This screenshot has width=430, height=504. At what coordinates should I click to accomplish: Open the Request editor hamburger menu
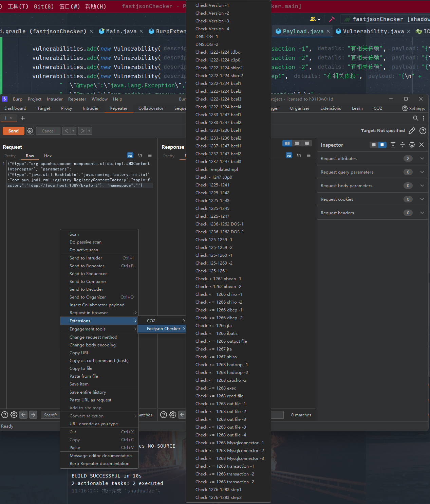[150, 155]
